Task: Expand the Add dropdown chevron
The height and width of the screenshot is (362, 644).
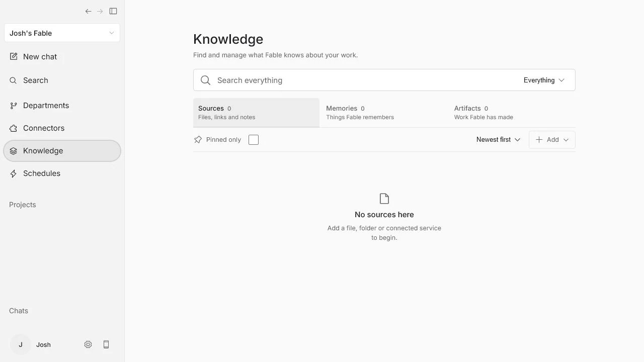Action: (x=566, y=140)
